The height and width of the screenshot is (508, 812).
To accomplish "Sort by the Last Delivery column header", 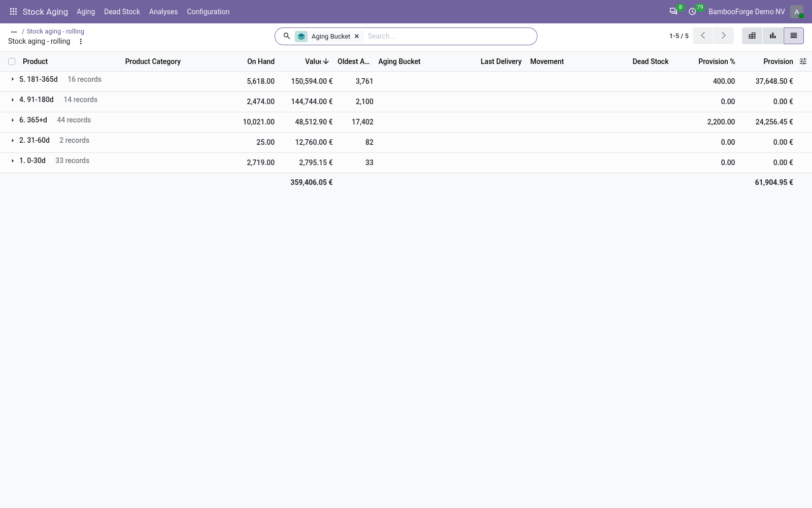I will click(501, 61).
